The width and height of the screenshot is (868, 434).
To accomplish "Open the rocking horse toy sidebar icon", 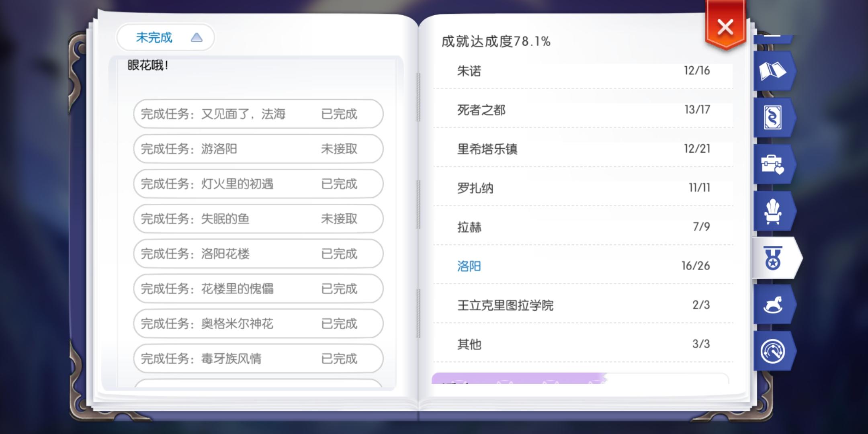I will (x=773, y=305).
